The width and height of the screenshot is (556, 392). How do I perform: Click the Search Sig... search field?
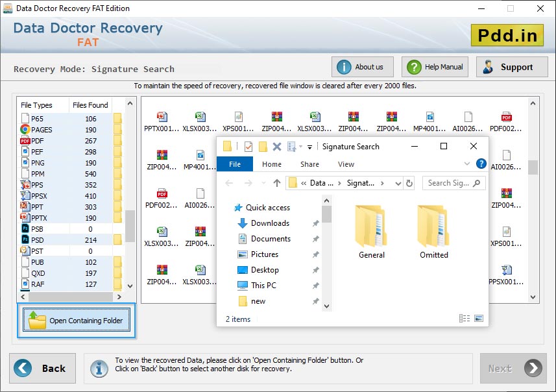click(x=453, y=183)
